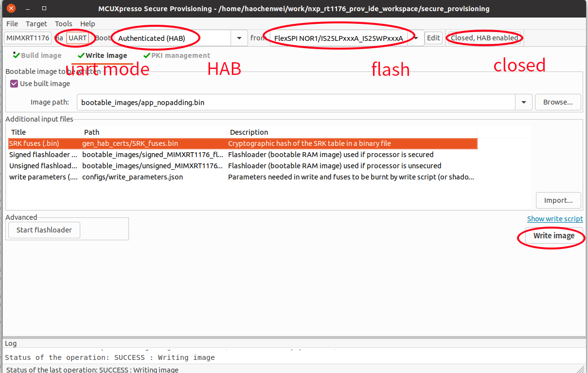Click the Flashloader used if processor is unsecured description

[x=335, y=166]
